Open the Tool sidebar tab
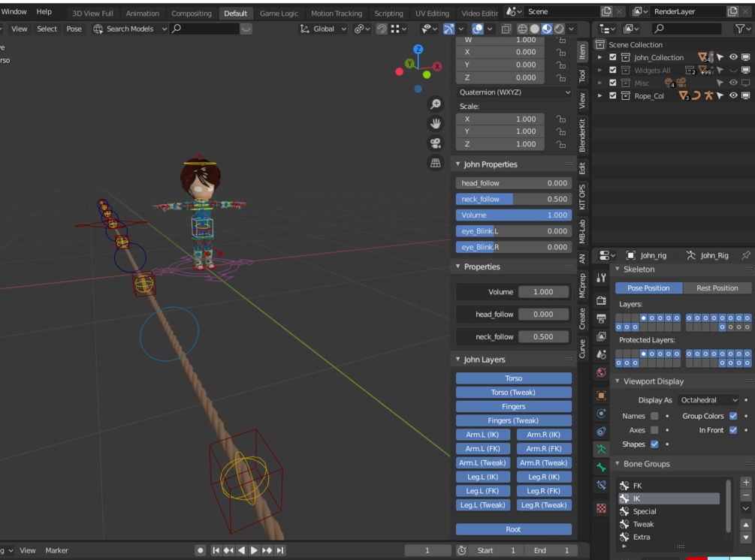This screenshot has width=755, height=560. pyautogui.click(x=582, y=76)
